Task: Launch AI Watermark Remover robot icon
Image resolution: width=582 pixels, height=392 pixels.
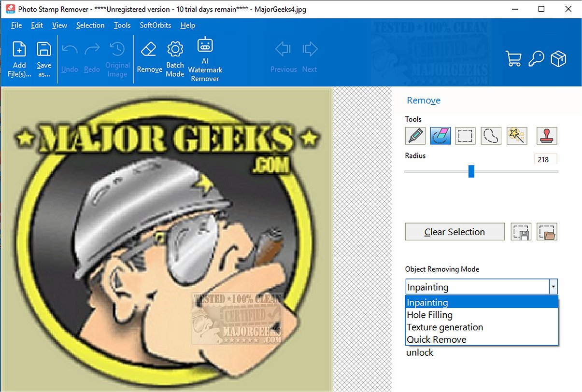Action: (205, 45)
